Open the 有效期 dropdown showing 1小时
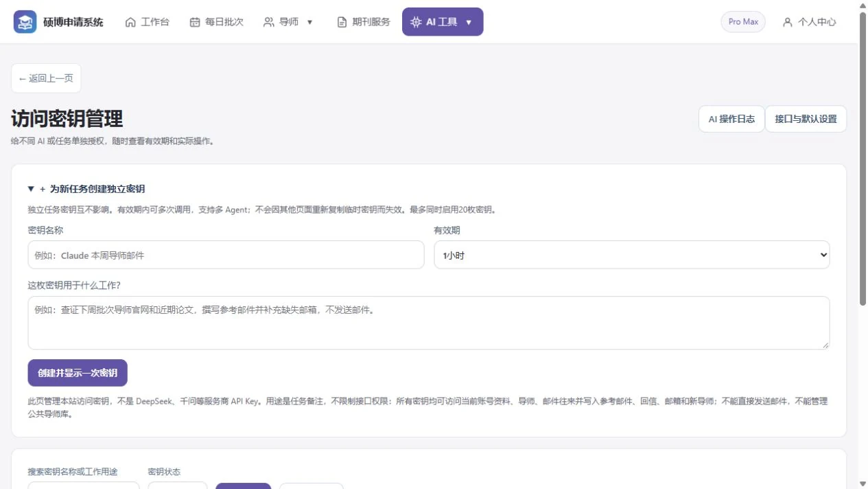This screenshot has height=489, width=868. (632, 255)
